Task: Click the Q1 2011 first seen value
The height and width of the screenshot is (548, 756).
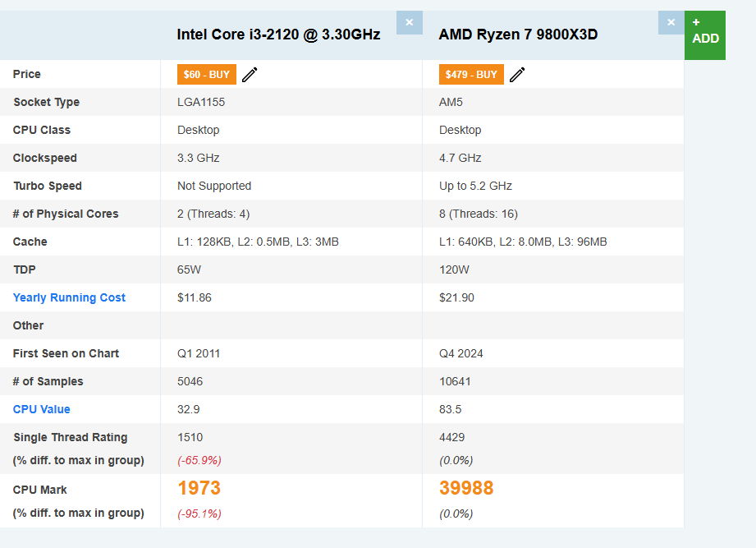Action: point(199,353)
